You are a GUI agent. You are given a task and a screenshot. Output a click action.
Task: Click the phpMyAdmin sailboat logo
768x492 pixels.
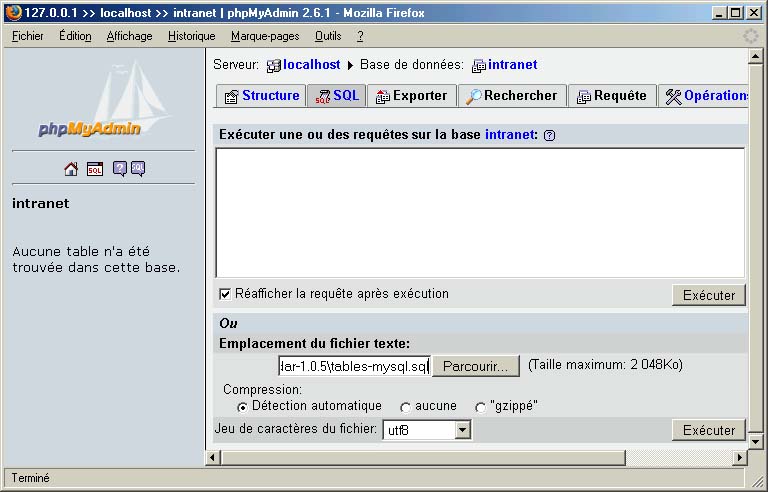[104, 98]
